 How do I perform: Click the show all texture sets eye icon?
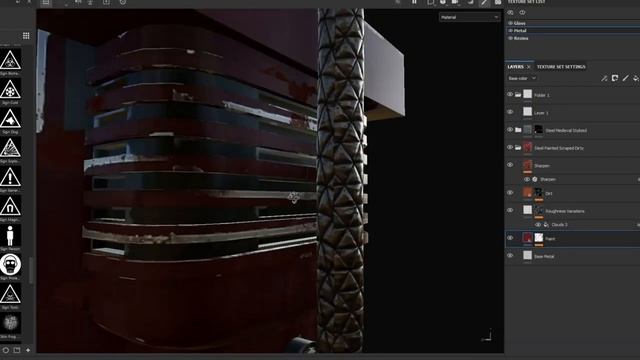pyautogui.click(x=522, y=13)
